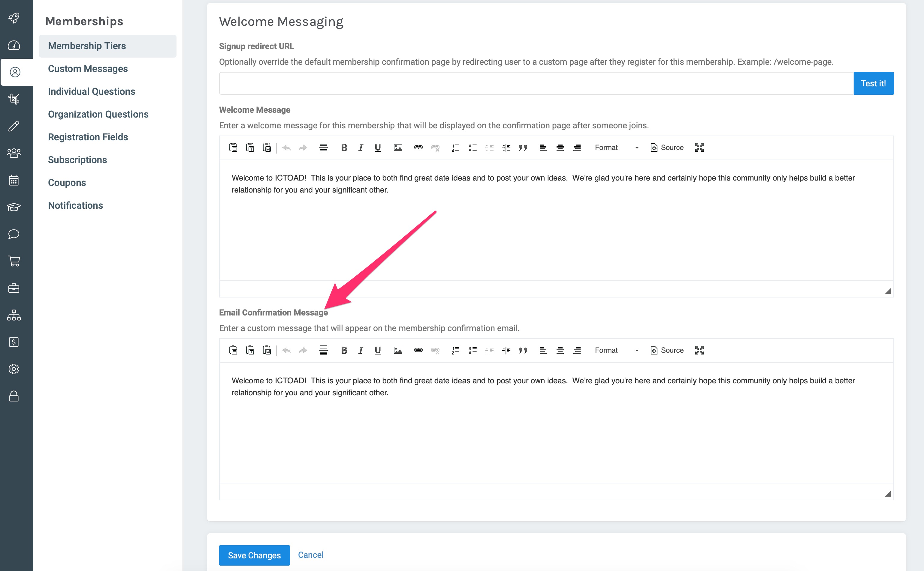Open Custom Messages menu item

click(88, 69)
